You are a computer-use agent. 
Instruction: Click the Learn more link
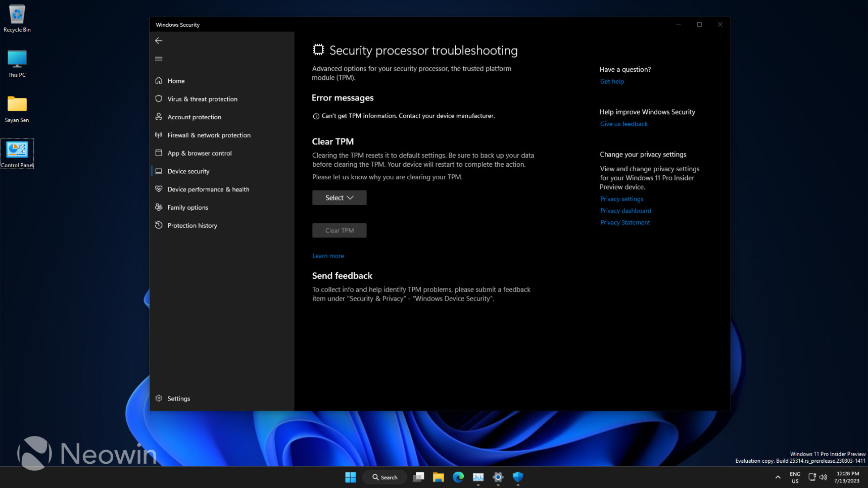[328, 256]
